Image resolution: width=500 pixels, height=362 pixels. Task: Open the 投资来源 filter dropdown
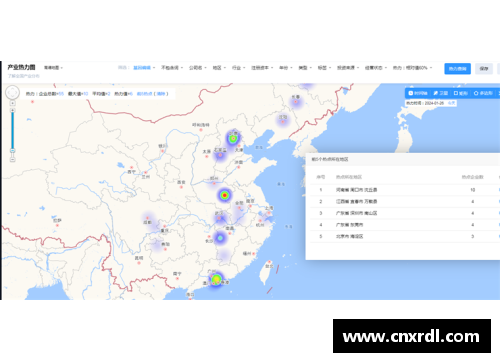click(348, 68)
